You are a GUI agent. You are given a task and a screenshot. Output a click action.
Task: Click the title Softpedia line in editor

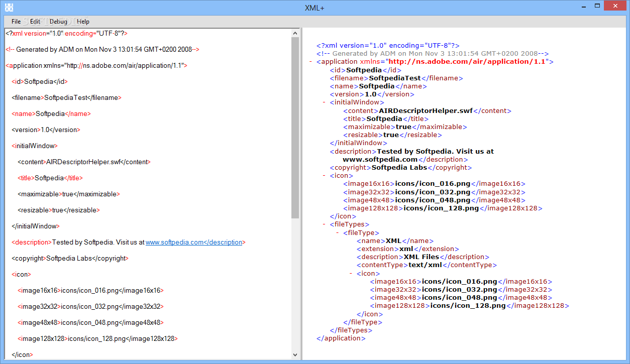coord(50,178)
